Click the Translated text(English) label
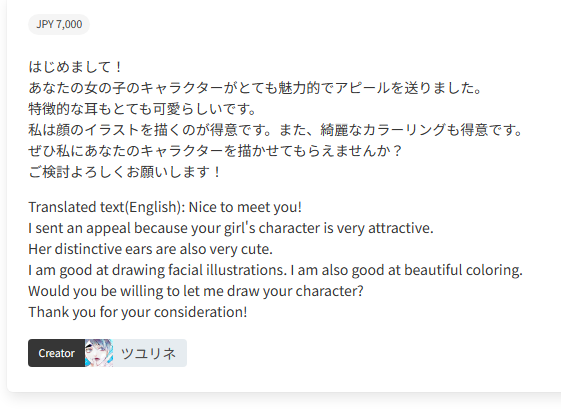The image size is (561, 413). pos(107,207)
